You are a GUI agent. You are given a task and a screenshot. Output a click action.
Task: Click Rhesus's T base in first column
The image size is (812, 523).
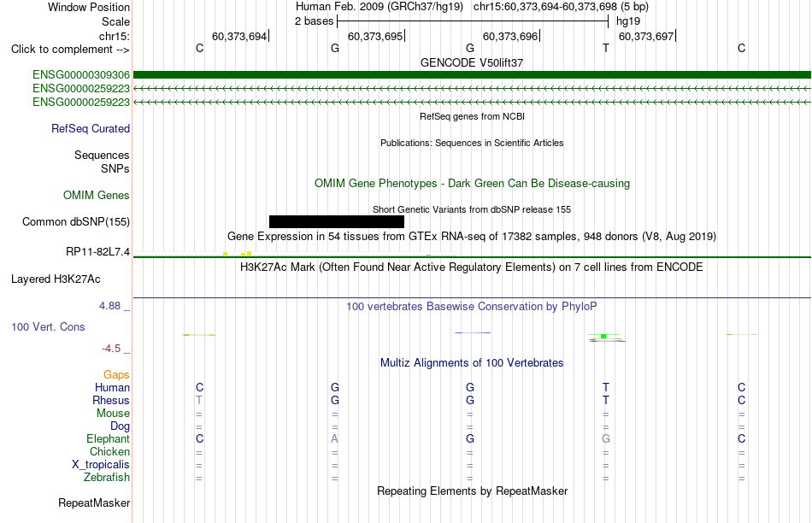click(x=199, y=400)
